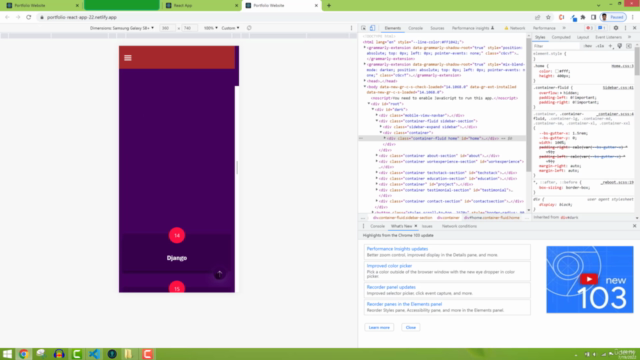
Task: Open the Performance insights tab
Action: tap(473, 28)
